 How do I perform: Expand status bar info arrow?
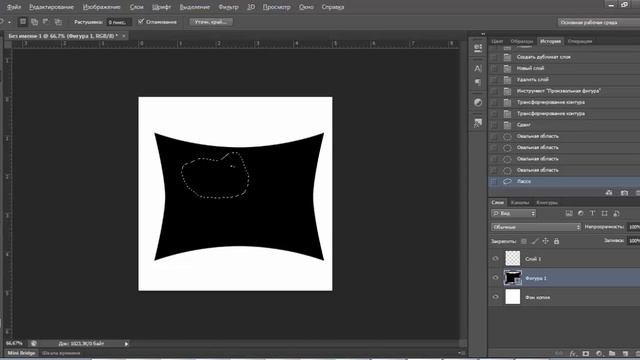(126, 344)
